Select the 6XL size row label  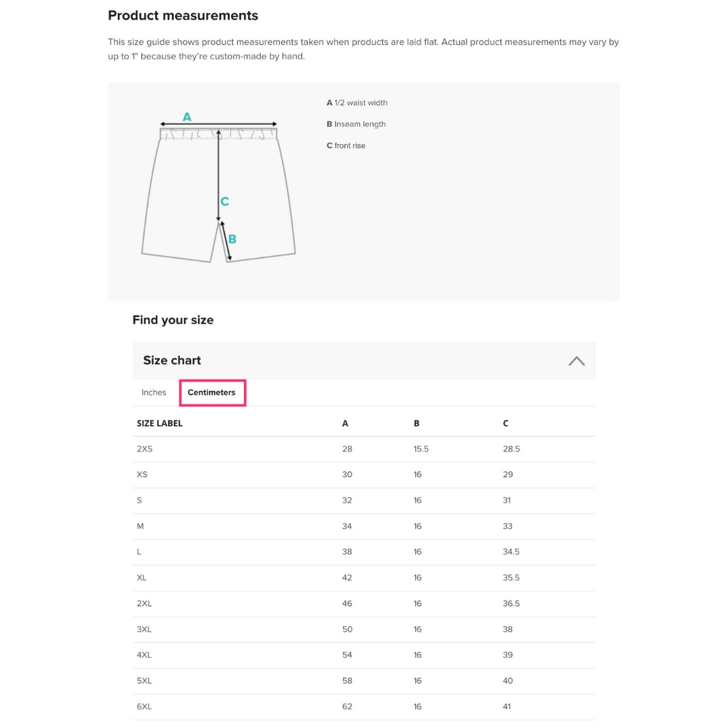click(x=144, y=706)
